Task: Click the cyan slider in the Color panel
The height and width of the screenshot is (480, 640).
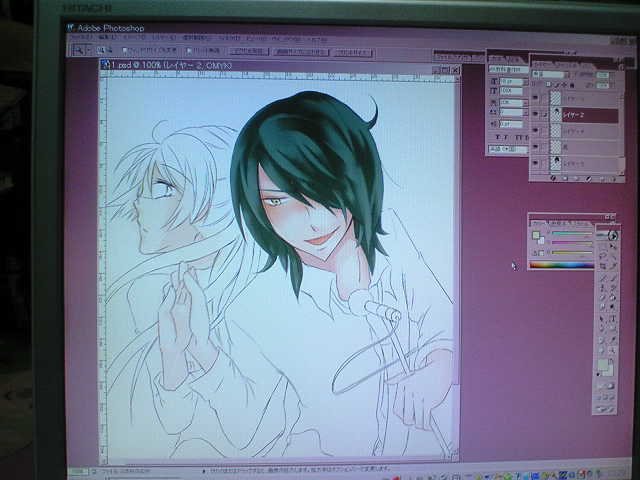Action: coord(571,233)
